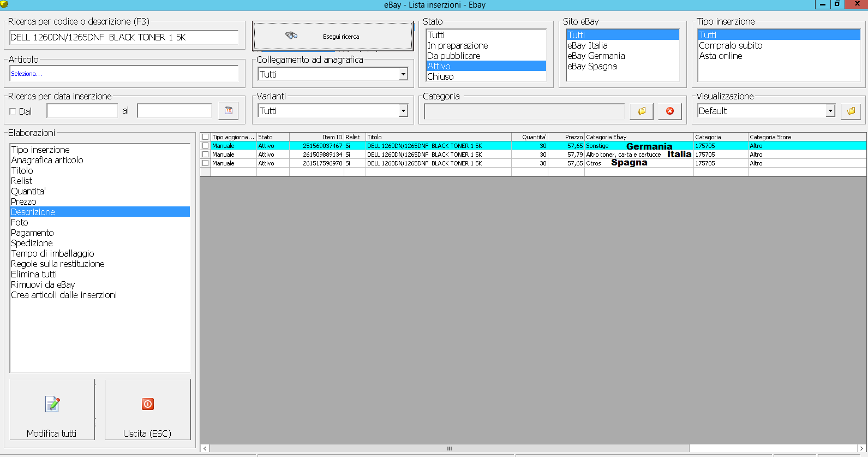868x457 pixels.
Task: Choose Asta online in Tipo inserzione list
Action: [779, 56]
